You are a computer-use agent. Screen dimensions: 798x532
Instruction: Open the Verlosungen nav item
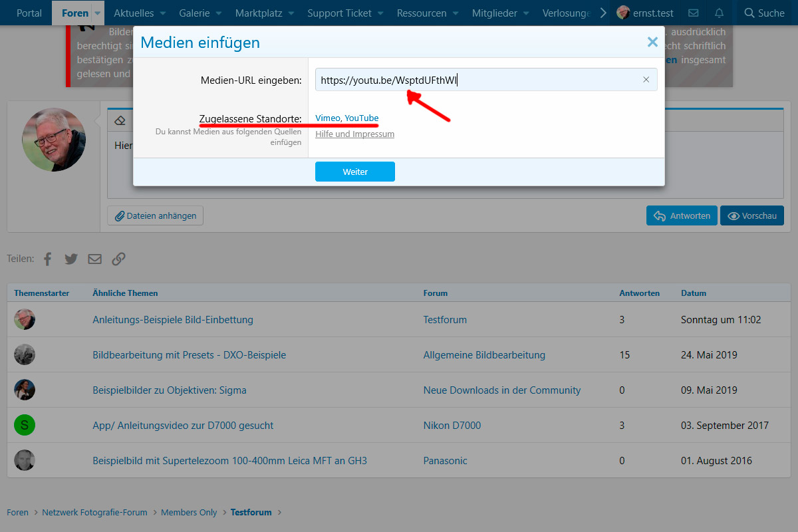pos(567,13)
